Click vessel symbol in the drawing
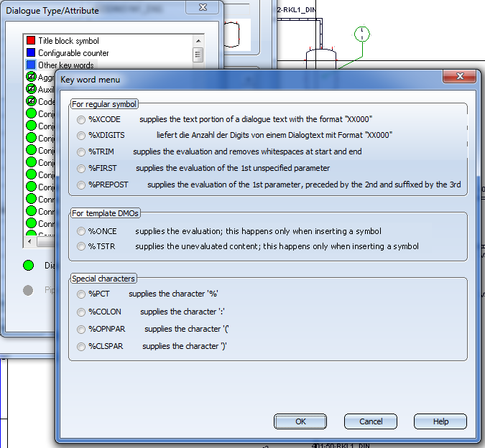Image resolution: width=485 pixels, height=448 pixels. [321, 59]
